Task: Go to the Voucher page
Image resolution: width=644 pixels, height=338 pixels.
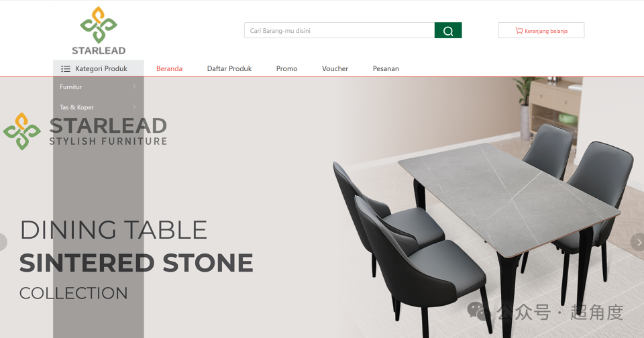Action: pos(335,68)
